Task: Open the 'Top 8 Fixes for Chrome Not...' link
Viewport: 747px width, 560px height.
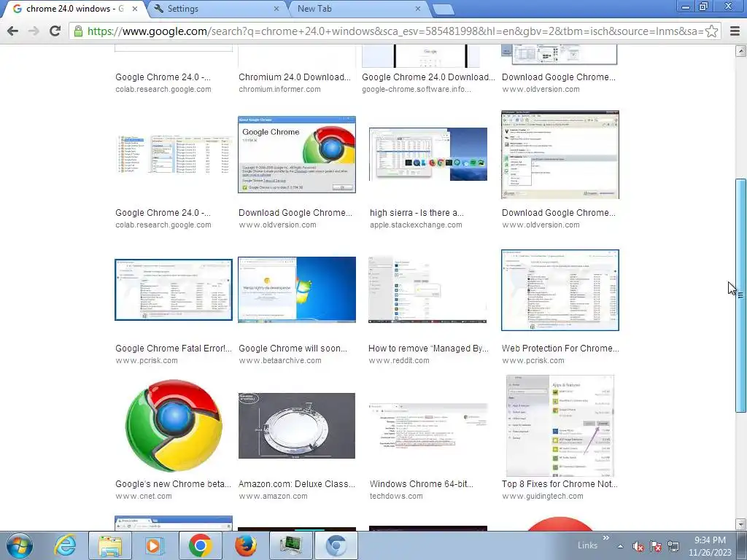Action: pos(560,484)
